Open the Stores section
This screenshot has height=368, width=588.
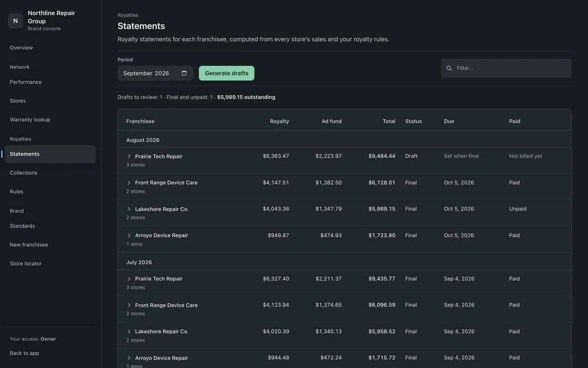pos(50,101)
